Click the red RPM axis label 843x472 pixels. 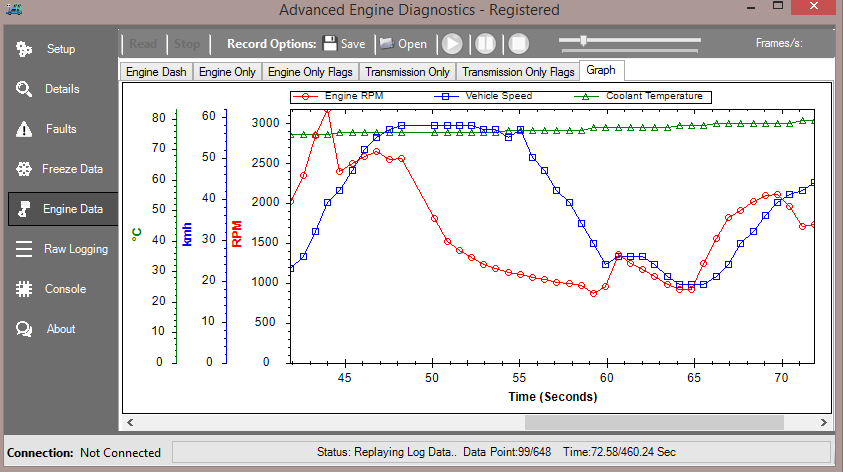point(237,234)
